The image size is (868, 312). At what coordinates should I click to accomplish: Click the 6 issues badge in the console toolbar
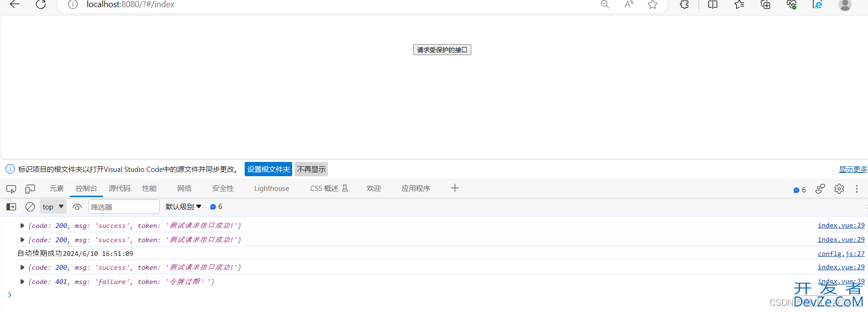click(x=216, y=207)
